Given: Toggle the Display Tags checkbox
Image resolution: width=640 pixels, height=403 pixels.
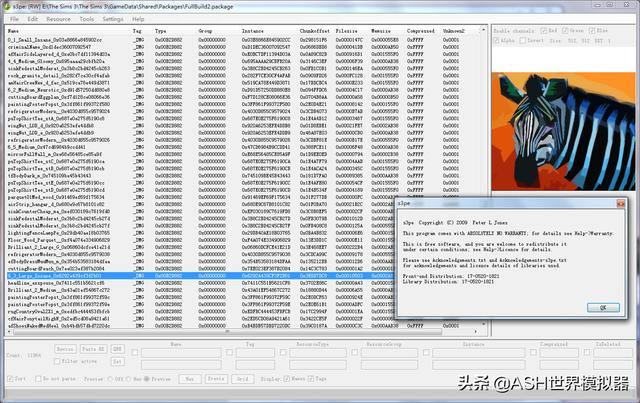Looking at the screenshot, I should click(311, 379).
